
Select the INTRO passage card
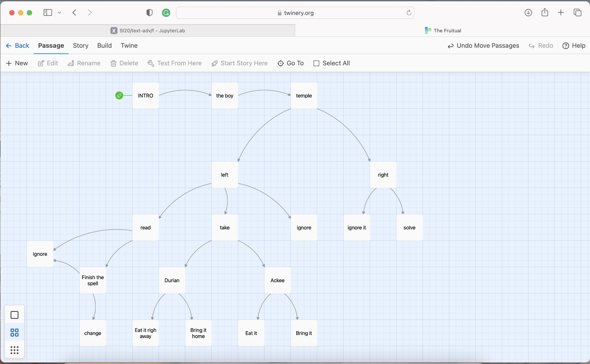click(x=145, y=96)
